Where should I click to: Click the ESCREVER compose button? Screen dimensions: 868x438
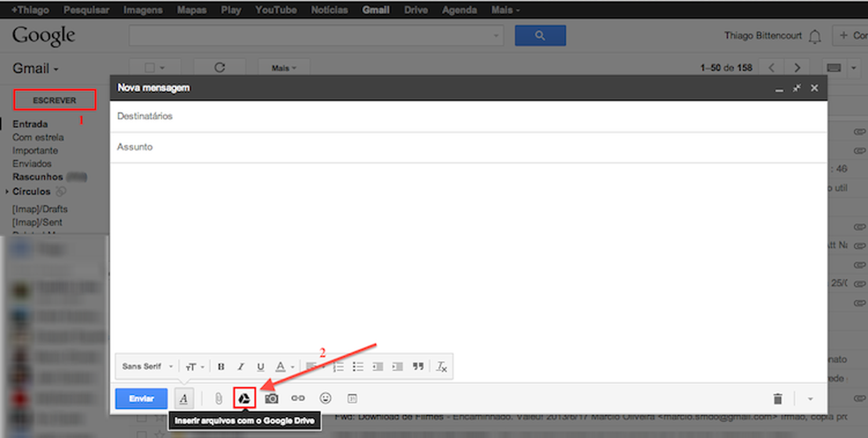55,101
